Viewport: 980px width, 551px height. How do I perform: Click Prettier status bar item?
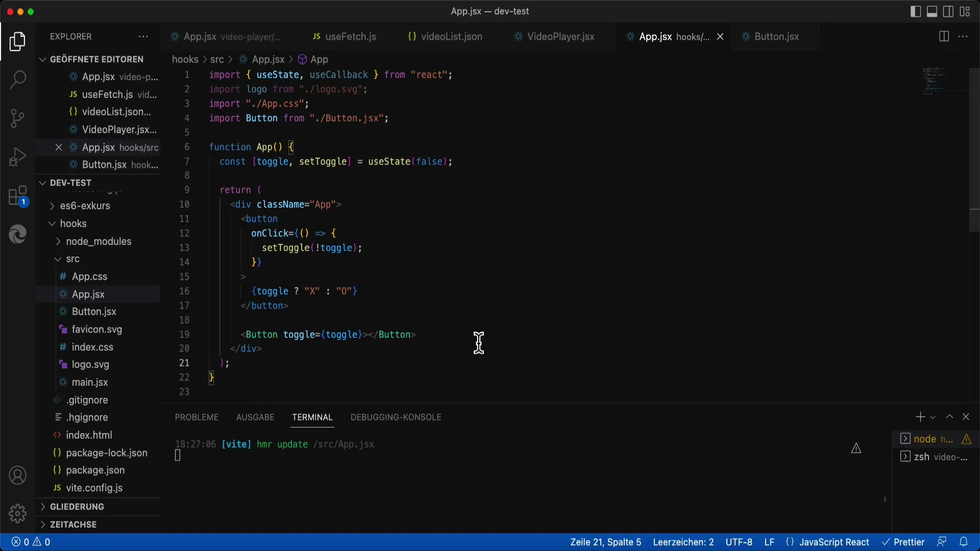[903, 542]
